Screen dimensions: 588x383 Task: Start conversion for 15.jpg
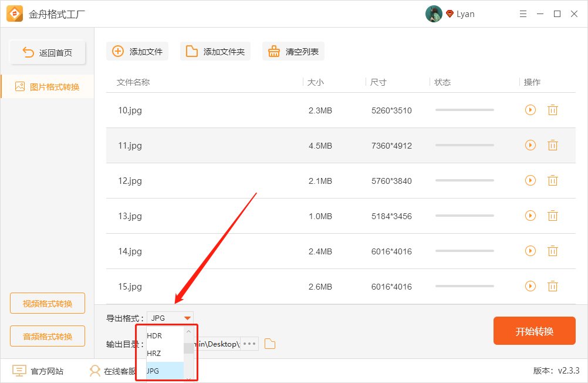(530, 287)
